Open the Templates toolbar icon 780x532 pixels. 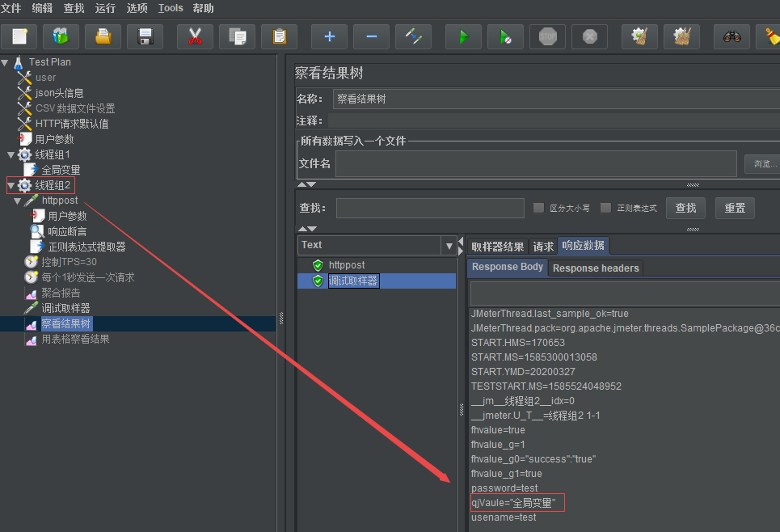coord(61,36)
